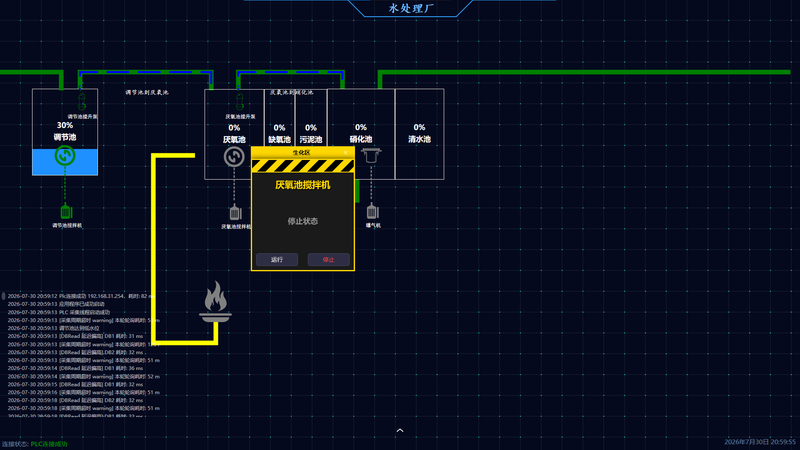Select the 调节池提升泵 pump icon
This screenshot has width=800, height=450.
pos(82,102)
